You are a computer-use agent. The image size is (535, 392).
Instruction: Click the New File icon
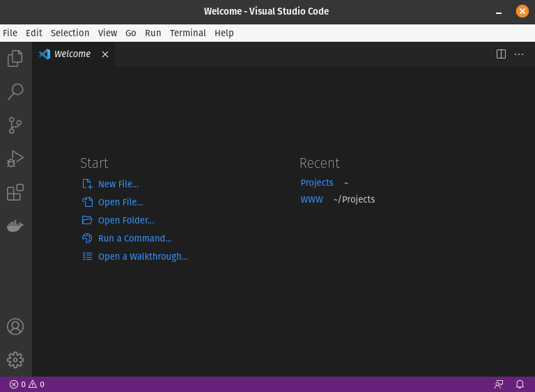pos(87,184)
